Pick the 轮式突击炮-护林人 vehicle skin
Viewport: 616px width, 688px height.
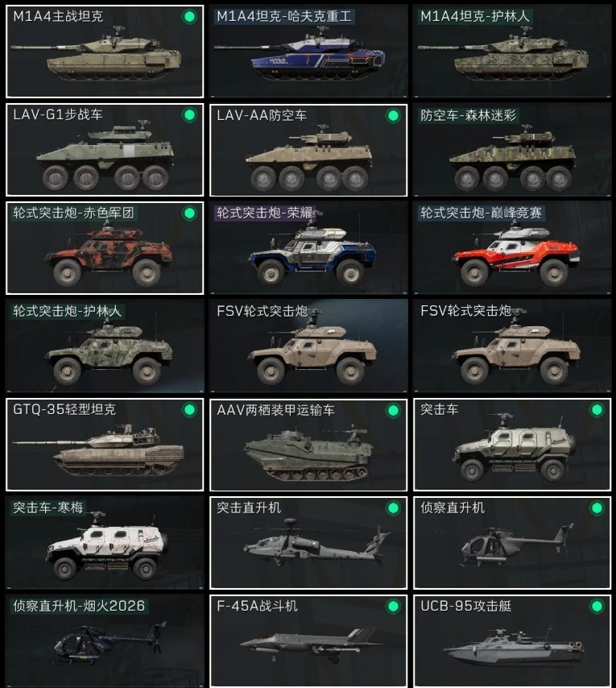[x=105, y=346]
